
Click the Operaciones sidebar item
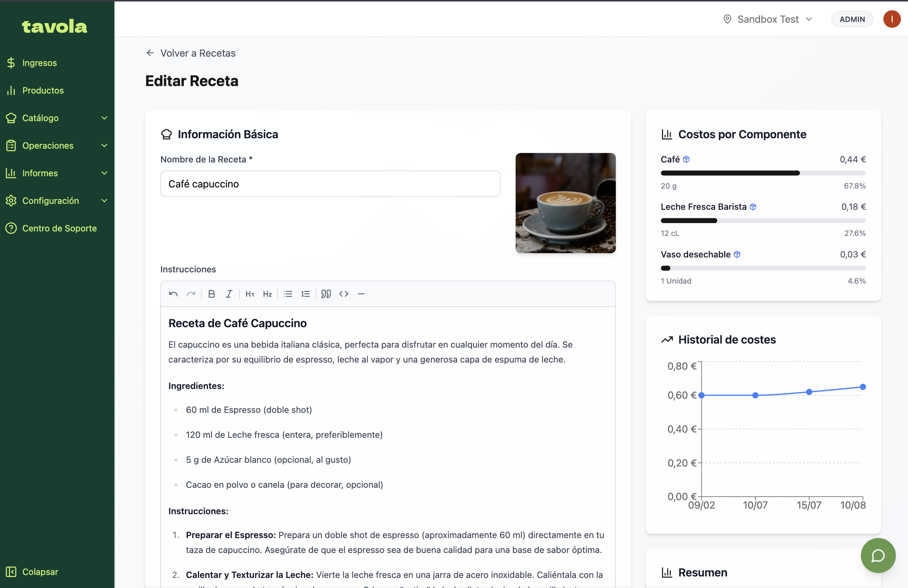pyautogui.click(x=57, y=145)
